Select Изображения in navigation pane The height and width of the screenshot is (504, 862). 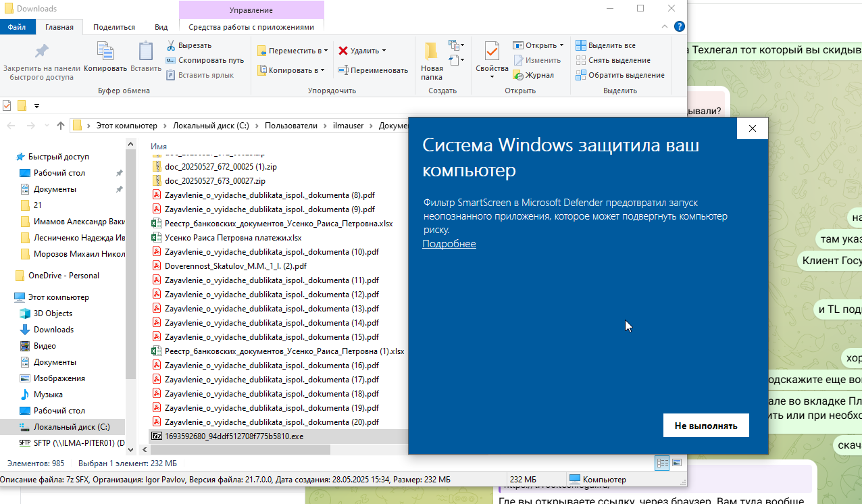59,378
